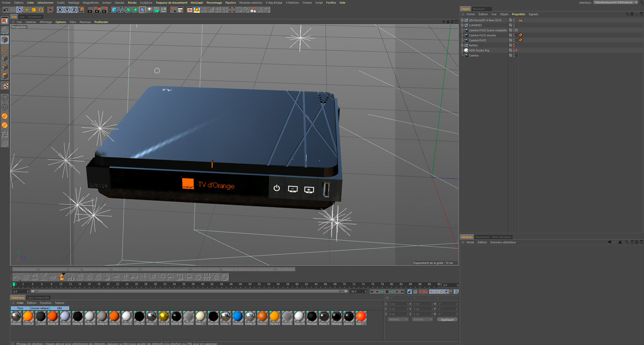Image resolution: width=644 pixels, height=345 pixels.
Task: Click the X position input field
Action: point(397,304)
